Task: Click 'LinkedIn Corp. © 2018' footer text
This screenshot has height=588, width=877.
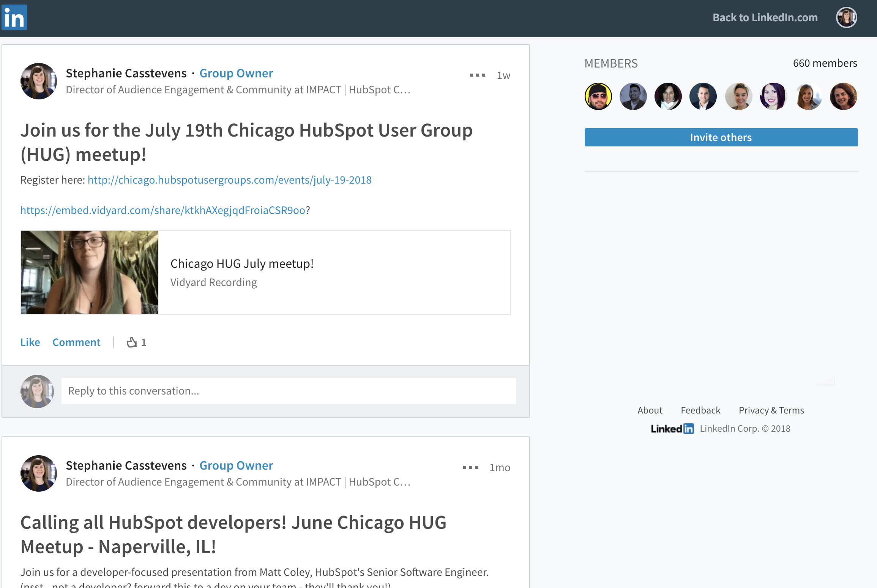Action: pyautogui.click(x=745, y=428)
